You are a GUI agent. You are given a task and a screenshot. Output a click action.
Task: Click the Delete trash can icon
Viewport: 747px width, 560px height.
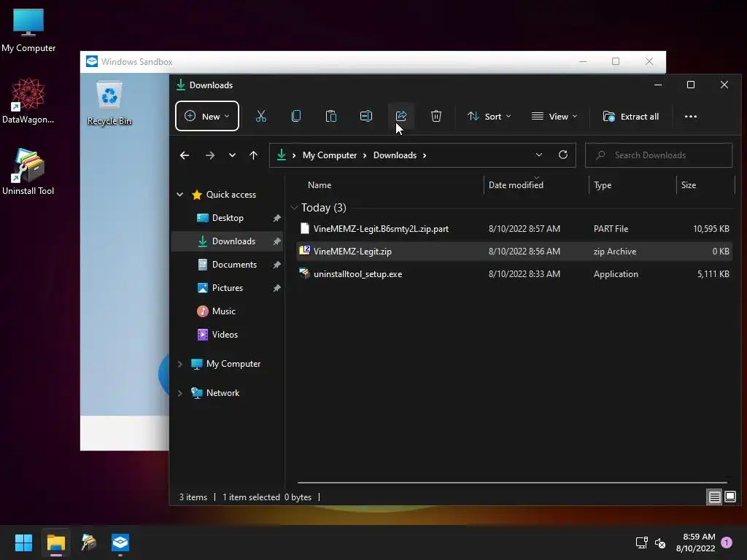(436, 116)
